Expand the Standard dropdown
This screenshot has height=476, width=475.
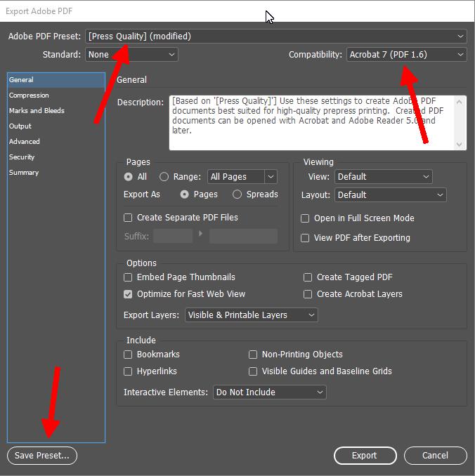(x=131, y=54)
